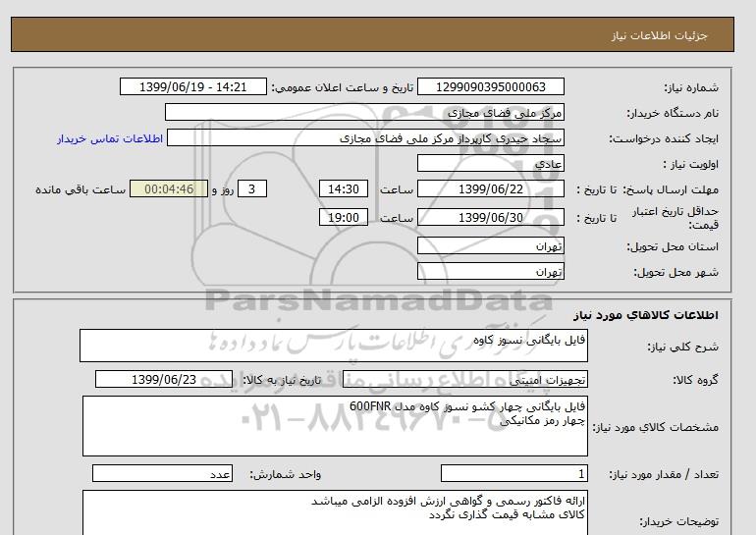Click the buyer notes text box
Image resolution: width=756 pixels, height=535 pixels.
point(335,512)
